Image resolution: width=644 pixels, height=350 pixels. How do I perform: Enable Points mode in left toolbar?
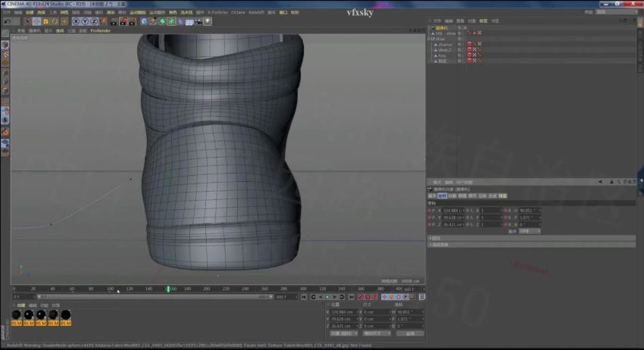pyautogui.click(x=5, y=73)
